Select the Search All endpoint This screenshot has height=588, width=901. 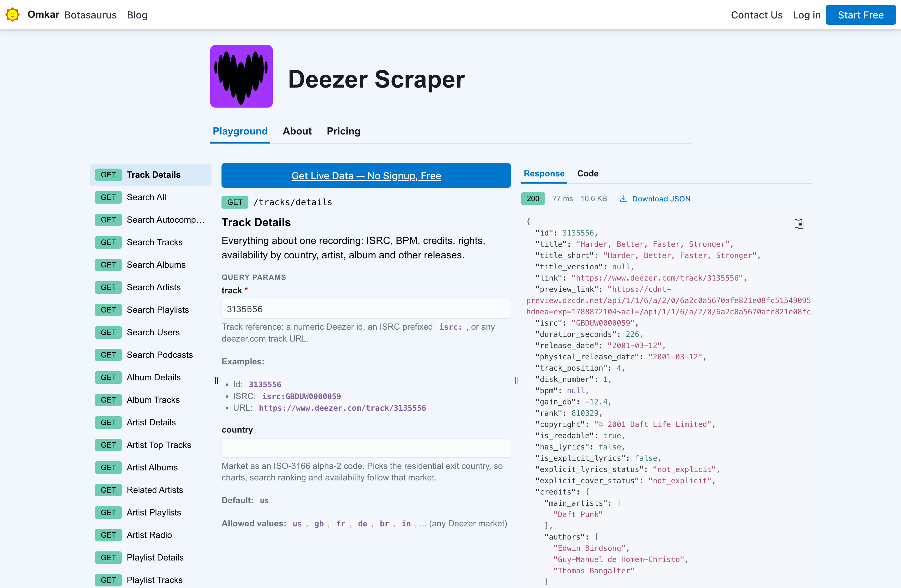point(151,197)
